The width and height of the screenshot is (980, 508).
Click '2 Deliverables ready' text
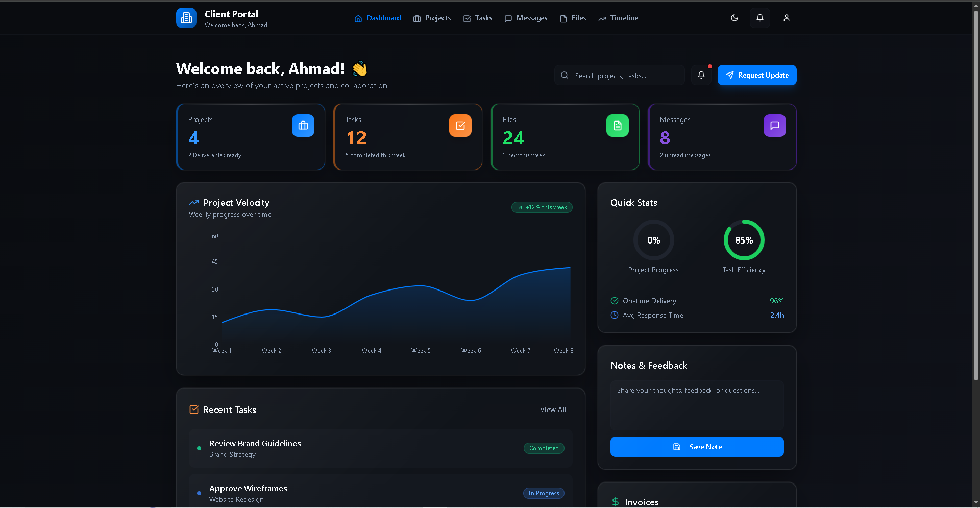click(215, 155)
